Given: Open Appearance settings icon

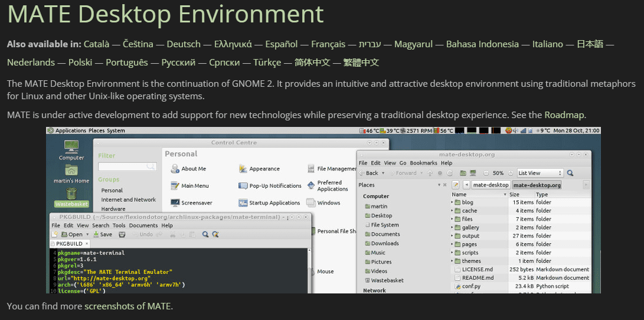Looking at the screenshot, I should 243,169.
